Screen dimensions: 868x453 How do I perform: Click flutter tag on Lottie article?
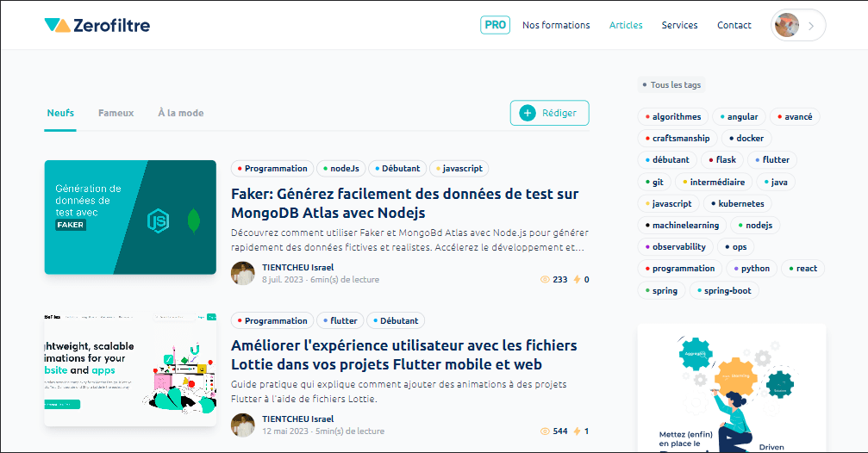click(340, 321)
